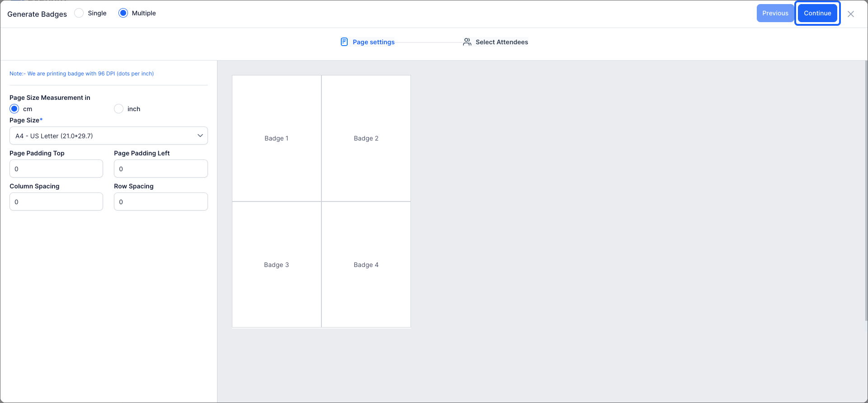Select the Badge 4 preview cell

click(366, 265)
